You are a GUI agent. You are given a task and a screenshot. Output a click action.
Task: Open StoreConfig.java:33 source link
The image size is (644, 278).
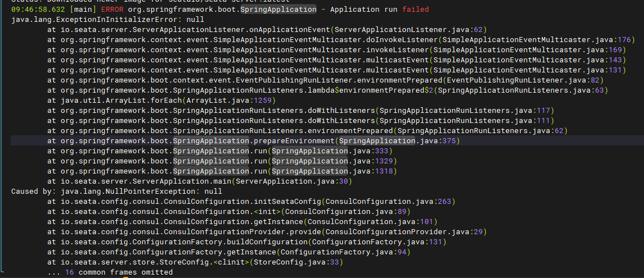[x=297, y=262]
